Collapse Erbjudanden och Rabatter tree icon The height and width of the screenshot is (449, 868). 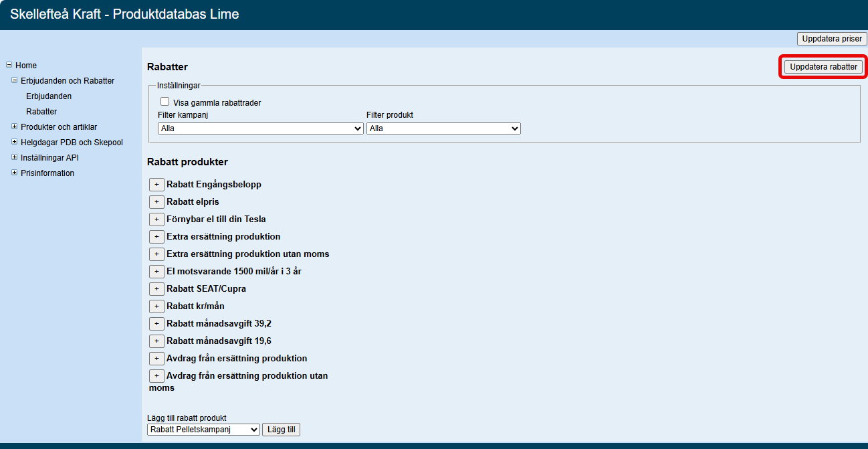[15, 80]
